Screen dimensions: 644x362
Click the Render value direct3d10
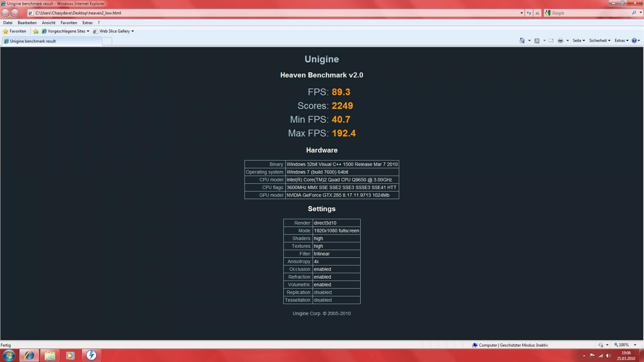(x=336, y=223)
